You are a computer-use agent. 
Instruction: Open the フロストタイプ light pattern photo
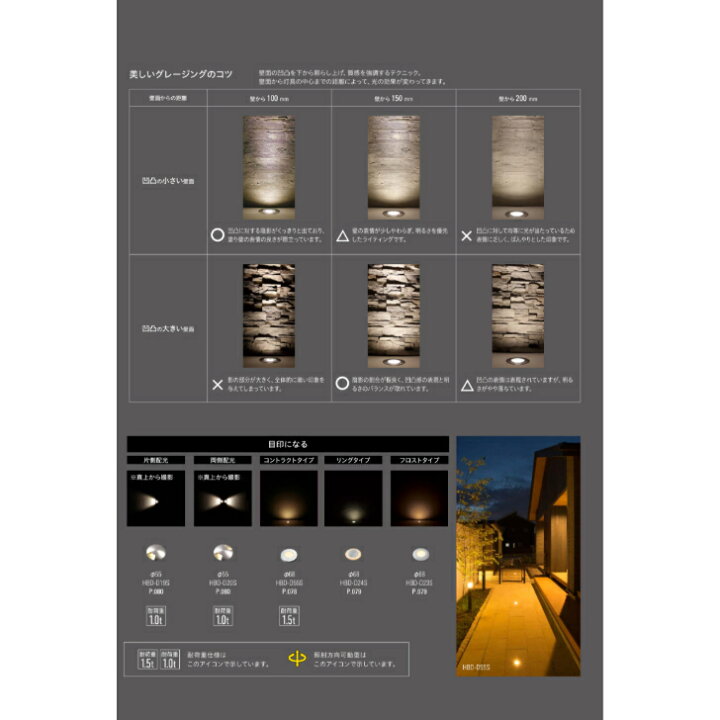(419, 498)
